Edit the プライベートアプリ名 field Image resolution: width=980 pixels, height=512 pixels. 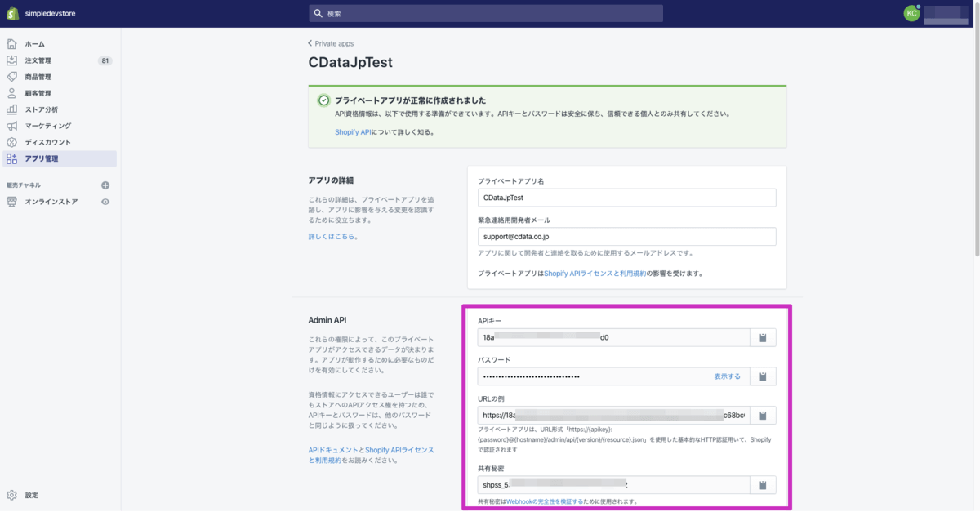[626, 198]
